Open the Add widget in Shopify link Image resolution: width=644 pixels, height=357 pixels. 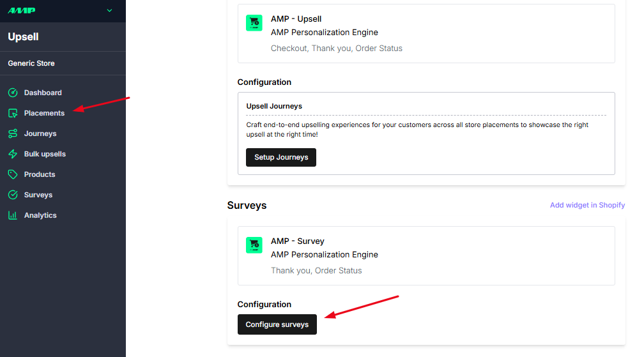point(587,205)
